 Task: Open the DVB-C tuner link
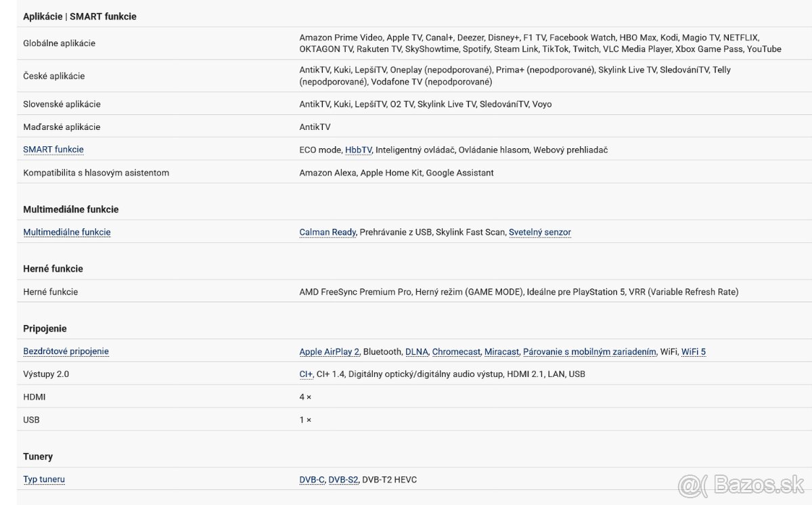(312, 480)
